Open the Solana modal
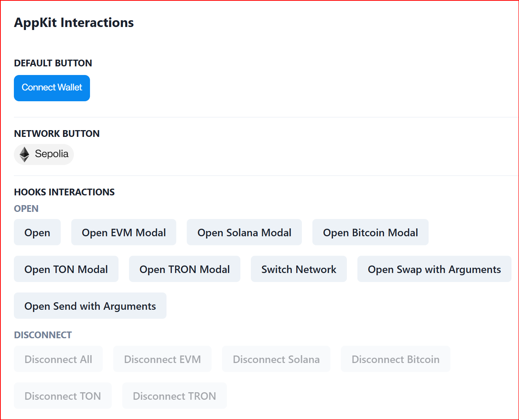This screenshot has width=519, height=420. pos(244,232)
